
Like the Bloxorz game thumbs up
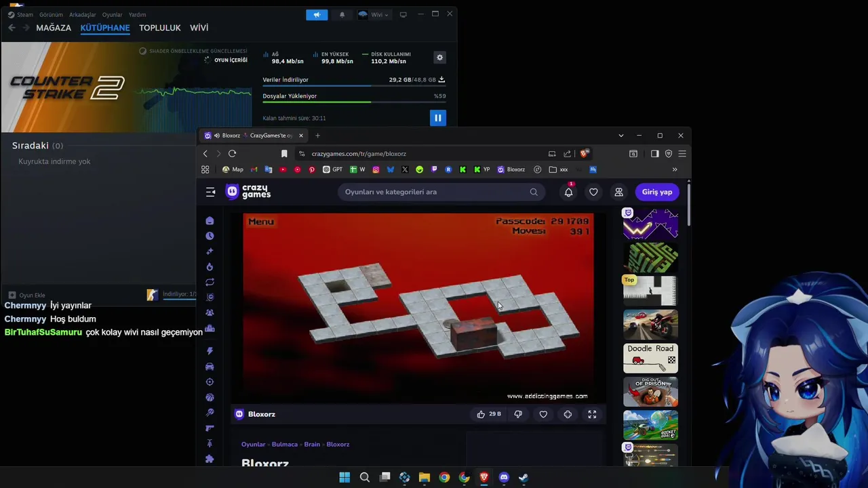[489, 414]
